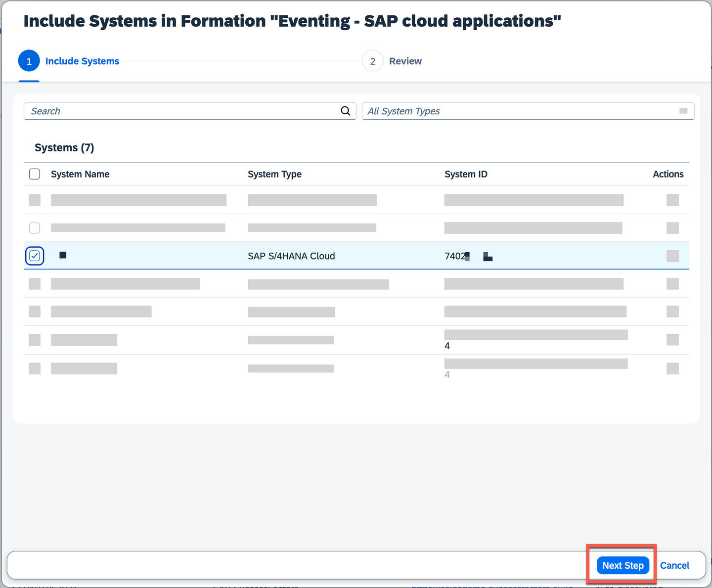This screenshot has width=712, height=588.
Task: Select the SAP S/4HANA Cloud system type cell
Action: click(x=291, y=256)
